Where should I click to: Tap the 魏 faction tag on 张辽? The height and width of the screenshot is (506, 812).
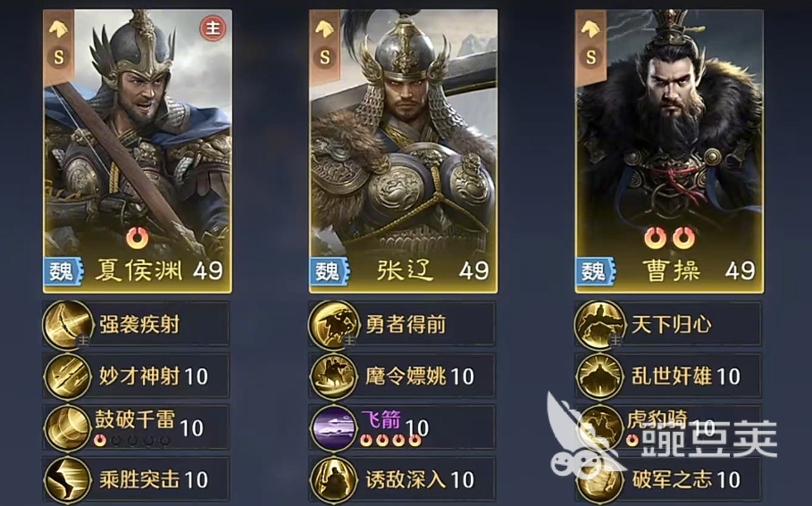pyautogui.click(x=329, y=271)
